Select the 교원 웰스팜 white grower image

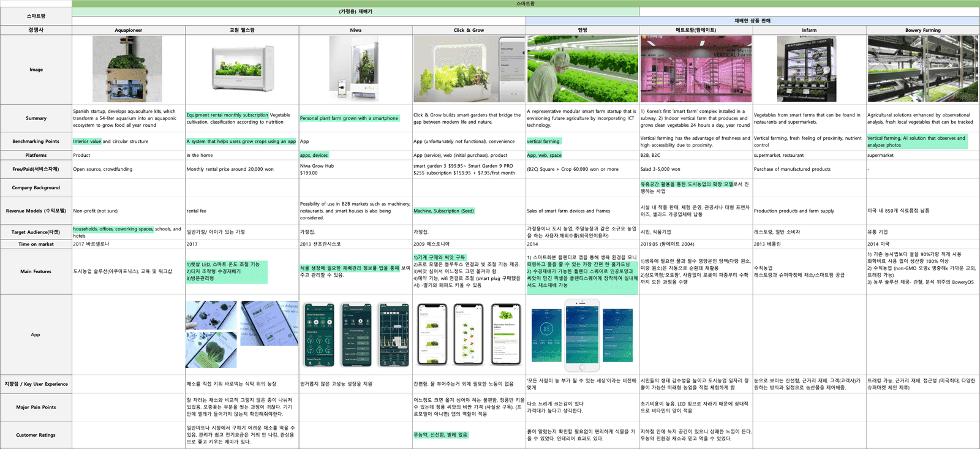pyautogui.click(x=242, y=68)
